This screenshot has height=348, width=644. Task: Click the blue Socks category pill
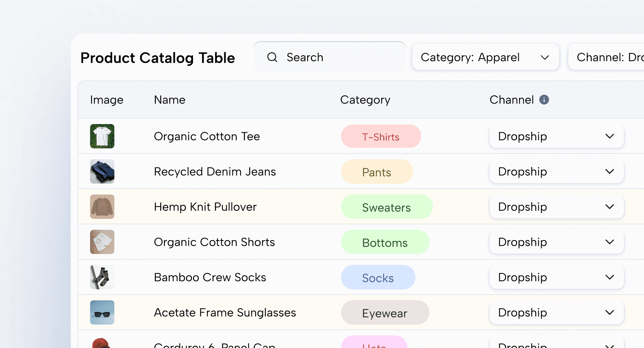(x=378, y=278)
